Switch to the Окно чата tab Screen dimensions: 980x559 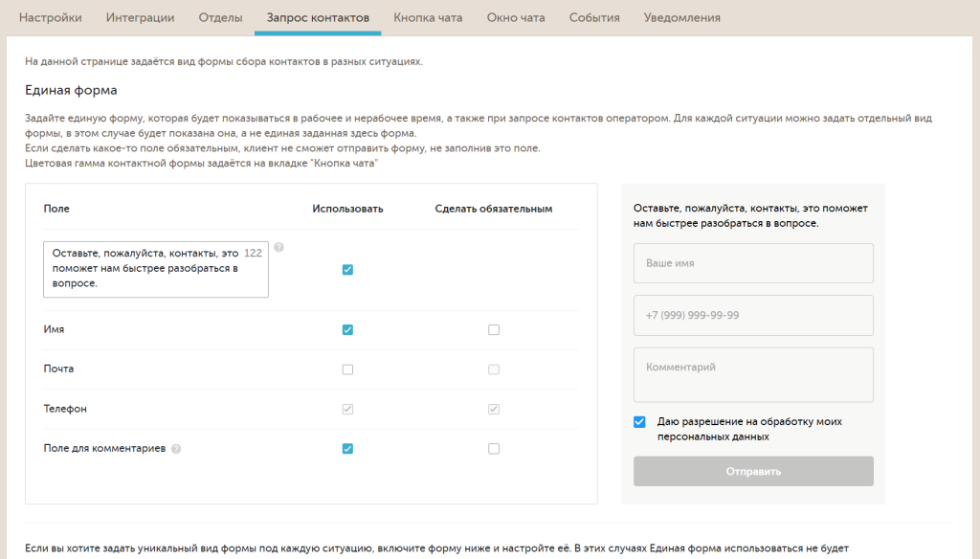point(516,17)
